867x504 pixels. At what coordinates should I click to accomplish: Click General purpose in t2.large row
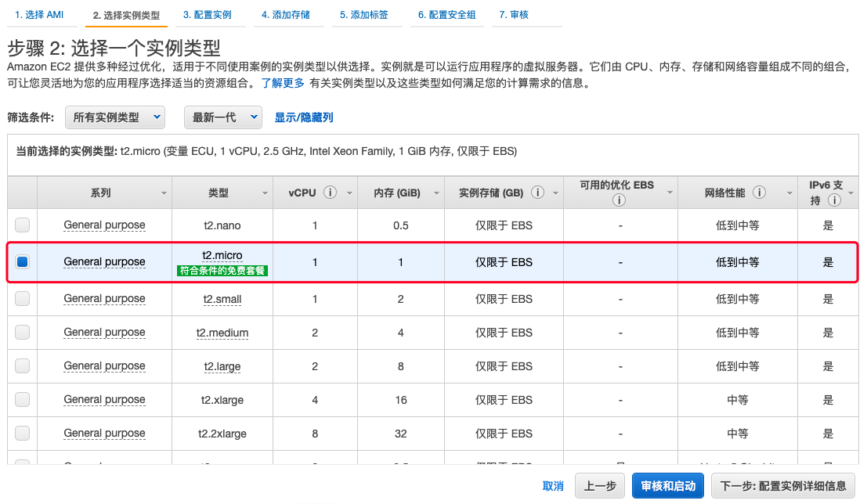click(104, 365)
